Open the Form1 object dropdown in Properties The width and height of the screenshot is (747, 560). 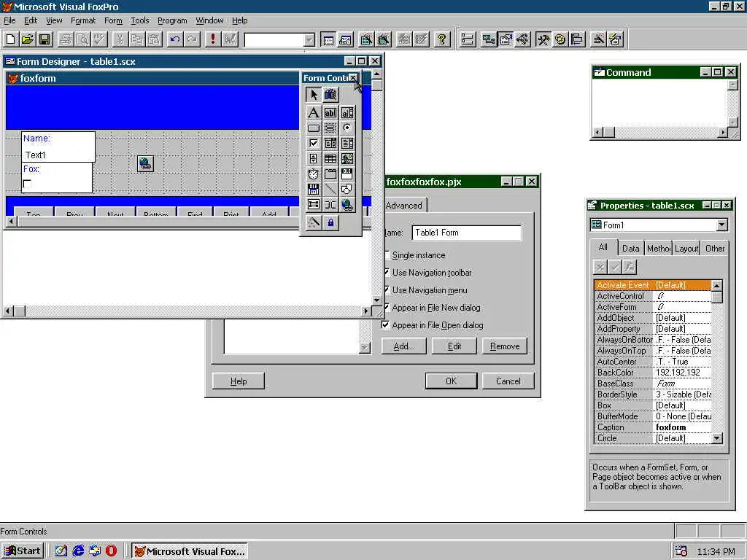pyautogui.click(x=721, y=225)
